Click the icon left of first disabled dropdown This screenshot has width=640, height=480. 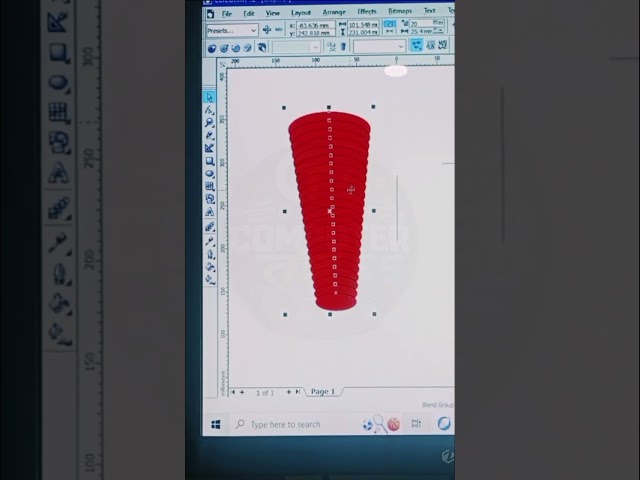[262, 48]
